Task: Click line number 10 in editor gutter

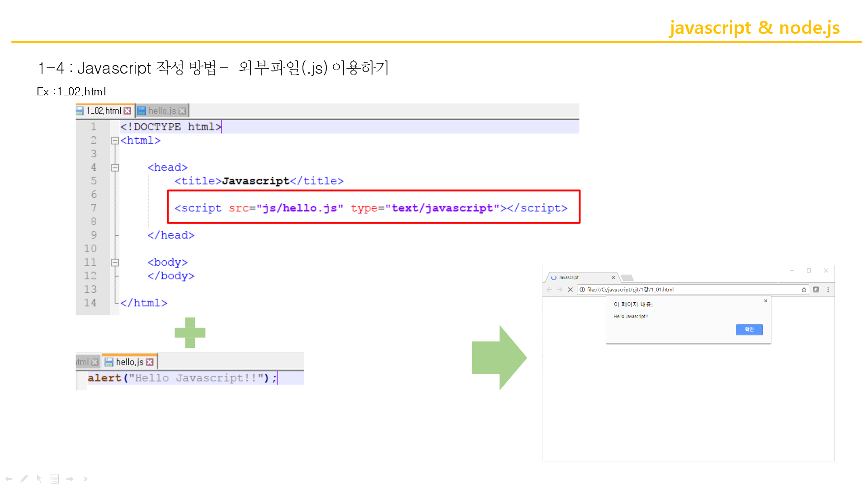Action: click(90, 249)
